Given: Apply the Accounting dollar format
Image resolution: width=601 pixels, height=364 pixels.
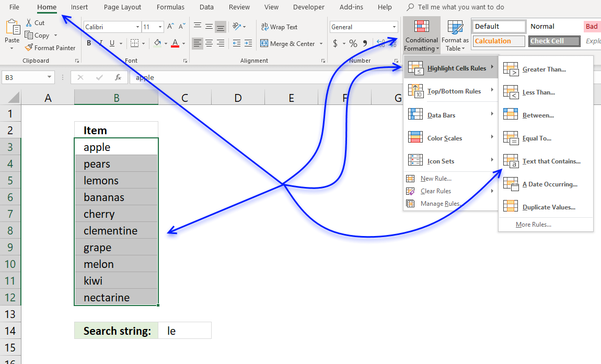Looking at the screenshot, I should [336, 43].
